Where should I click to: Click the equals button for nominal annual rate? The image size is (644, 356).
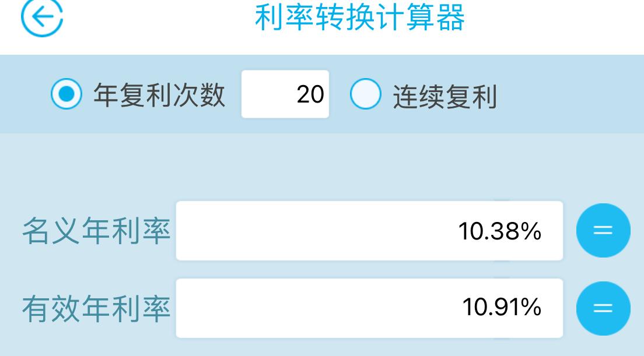coord(603,231)
